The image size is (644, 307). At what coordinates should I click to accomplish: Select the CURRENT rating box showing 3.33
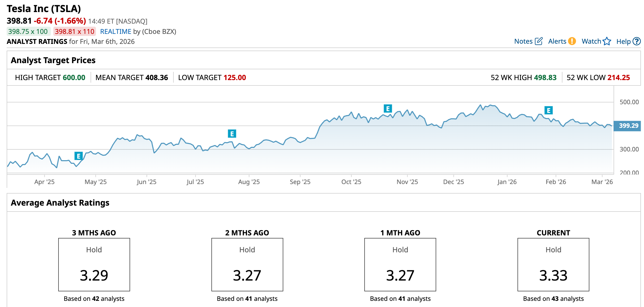(553, 264)
